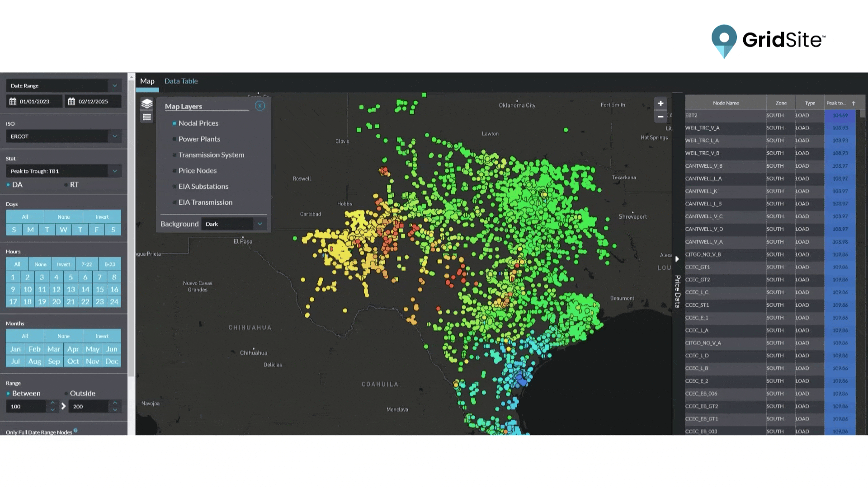Click the end date field 02/12/2025
Screen dimensions: 868x488
[x=93, y=101]
